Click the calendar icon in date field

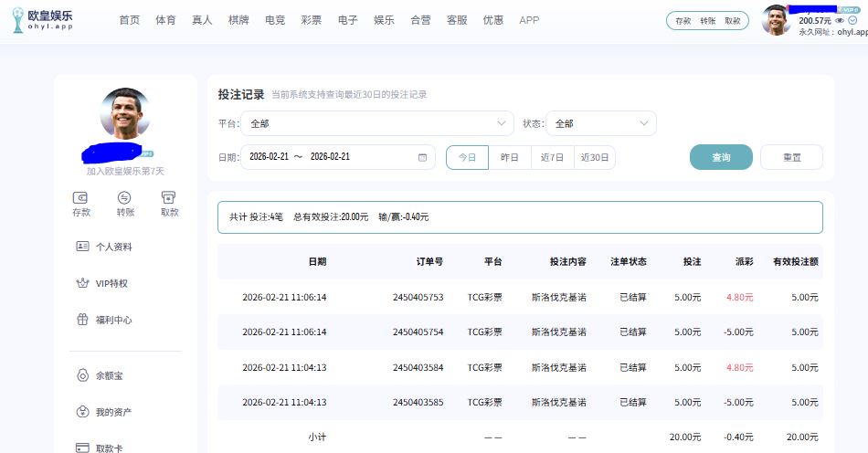point(422,157)
